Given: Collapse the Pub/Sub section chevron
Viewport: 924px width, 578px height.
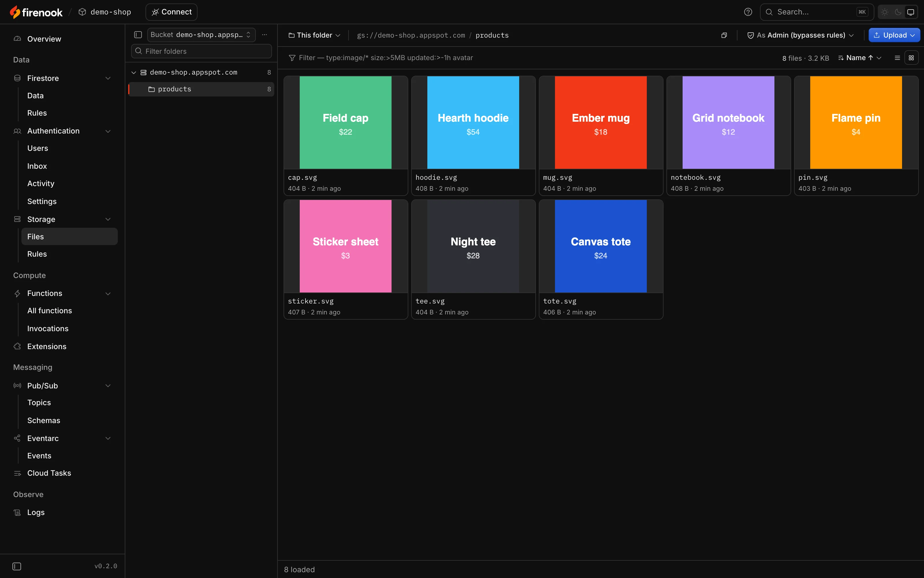Looking at the screenshot, I should coord(108,385).
